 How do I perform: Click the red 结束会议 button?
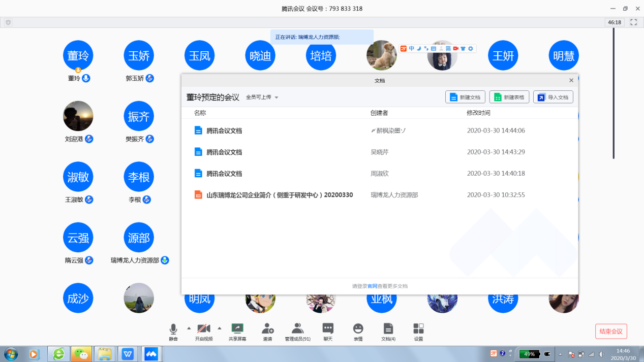coord(611,332)
